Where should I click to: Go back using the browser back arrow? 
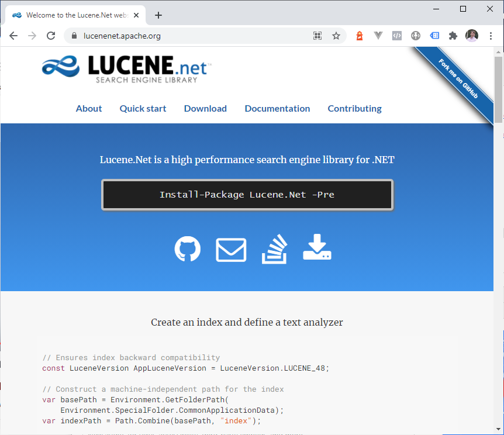[x=13, y=36]
